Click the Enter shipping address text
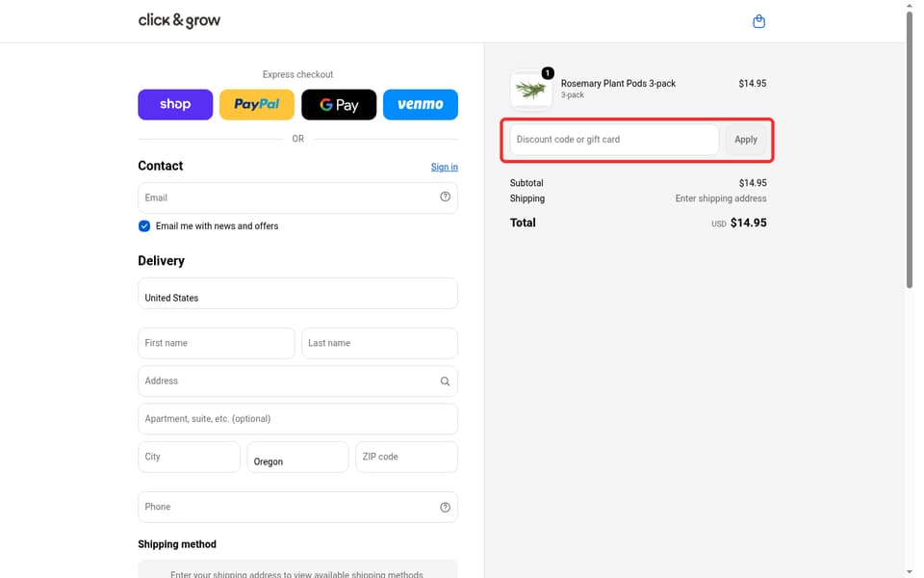 721,198
